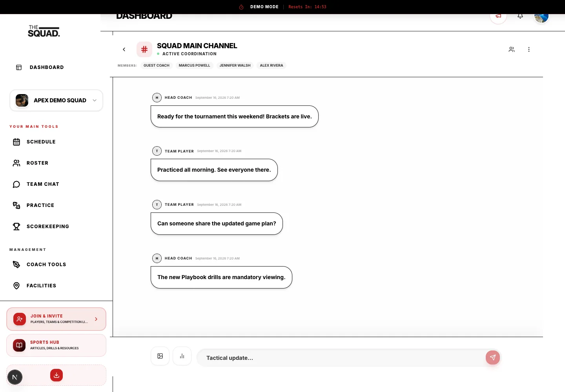Open the Sports Hub resources card

coord(56,345)
